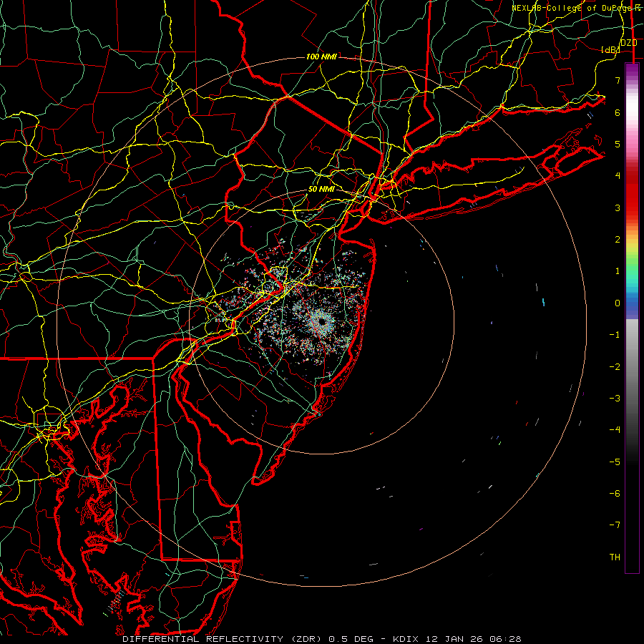Click the -7 value on the ZDR scale
Screen dimensions: 644x644
(615, 525)
